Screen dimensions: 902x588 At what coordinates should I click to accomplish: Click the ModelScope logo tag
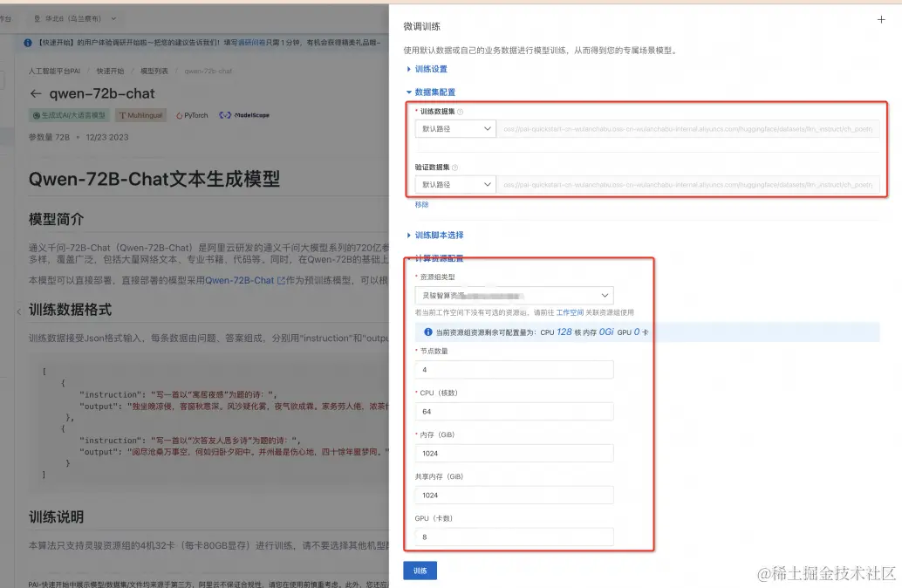tap(244, 115)
